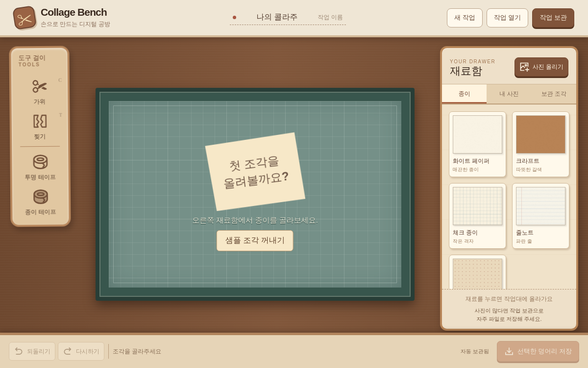The width and height of the screenshot is (588, 368).
Task: Click the 첫 조각을 올려볼까요? note
Action: (x=255, y=172)
